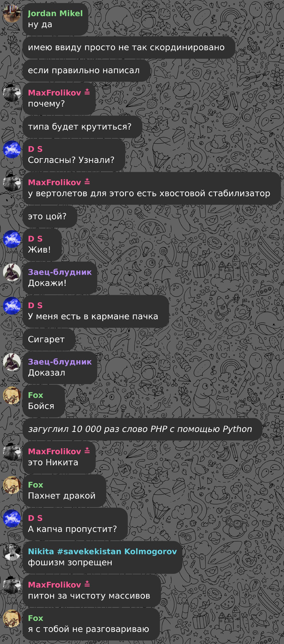Open D S avatar beside "Согласны? Узнали?"

[x=12, y=149]
